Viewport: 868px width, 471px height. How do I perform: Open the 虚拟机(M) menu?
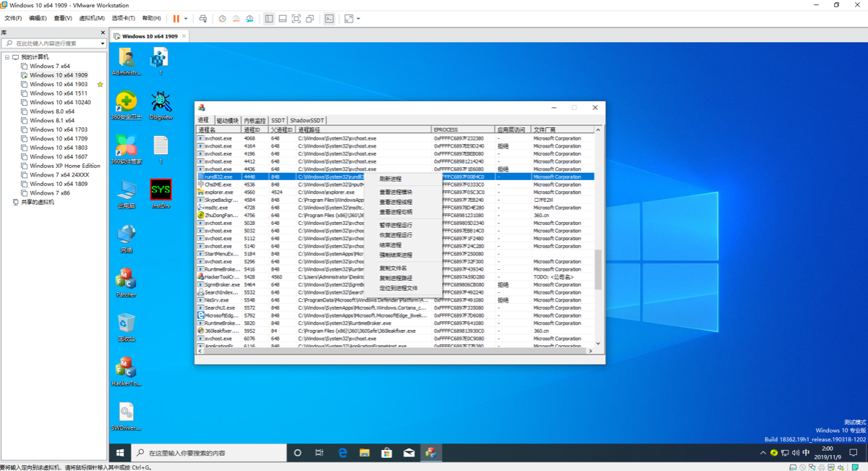point(91,19)
